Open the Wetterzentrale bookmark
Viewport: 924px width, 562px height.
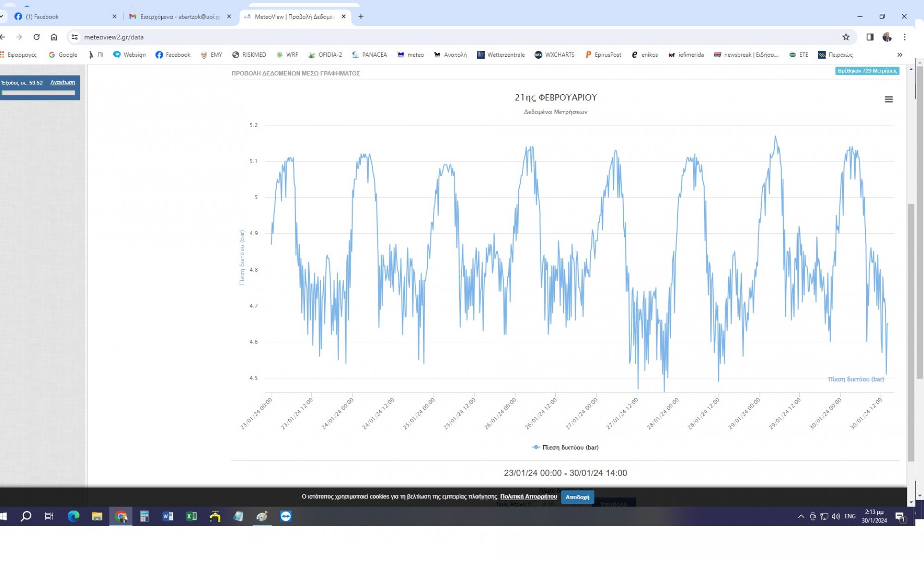[x=501, y=54]
